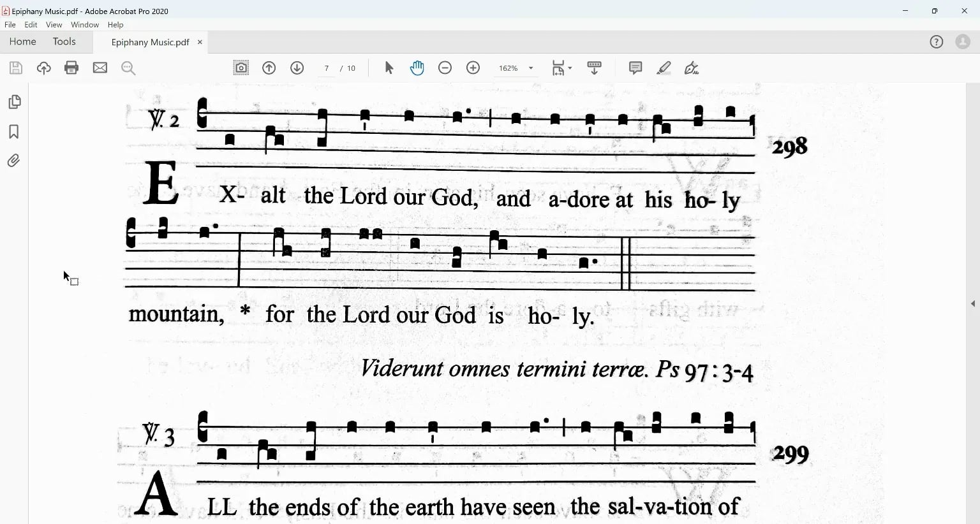Click the read mode keyboard icon
Screen dimensions: 980x524
pos(594,68)
